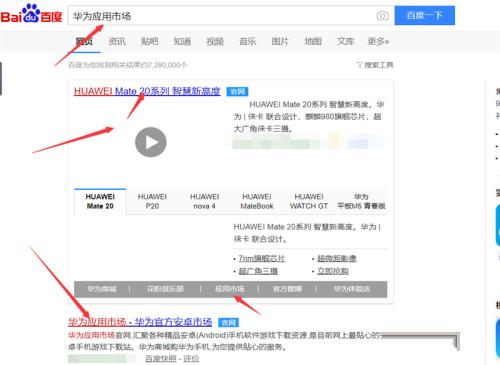Open the 华为应用市场 - 华为官方安卓市场 result
This screenshot has width=500, height=365.
[140, 322]
